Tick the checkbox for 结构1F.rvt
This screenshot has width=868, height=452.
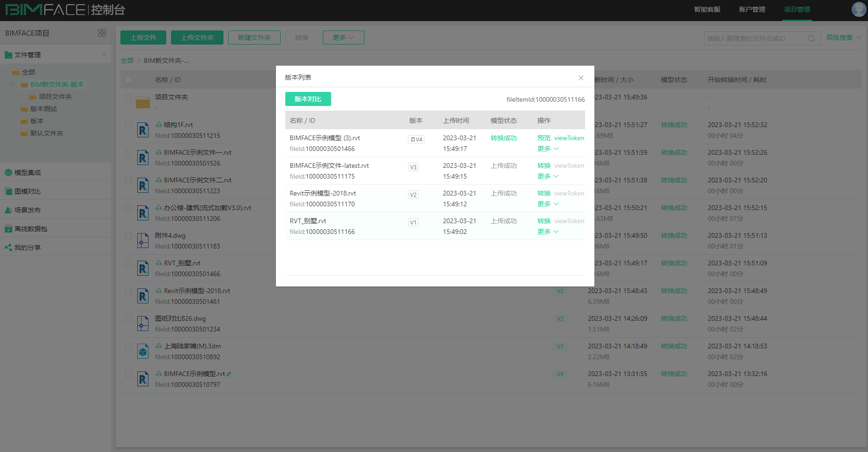[x=128, y=125]
